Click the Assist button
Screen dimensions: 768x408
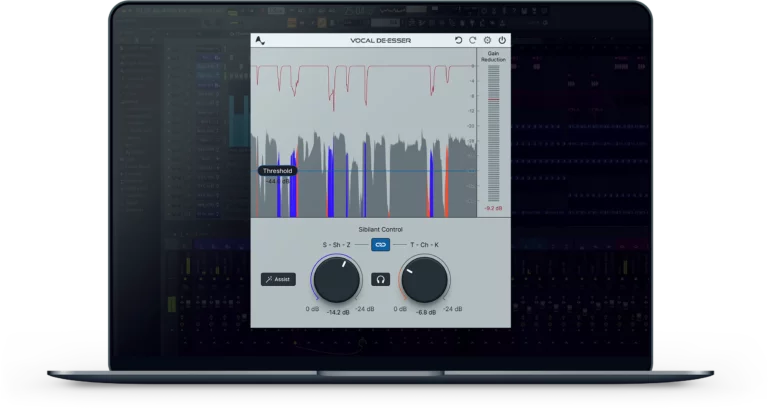tap(278, 279)
